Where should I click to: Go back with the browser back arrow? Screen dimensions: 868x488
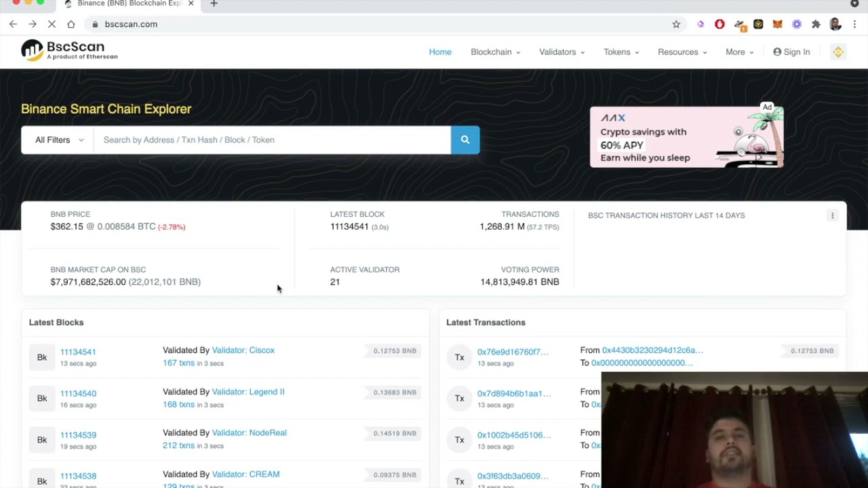click(13, 24)
